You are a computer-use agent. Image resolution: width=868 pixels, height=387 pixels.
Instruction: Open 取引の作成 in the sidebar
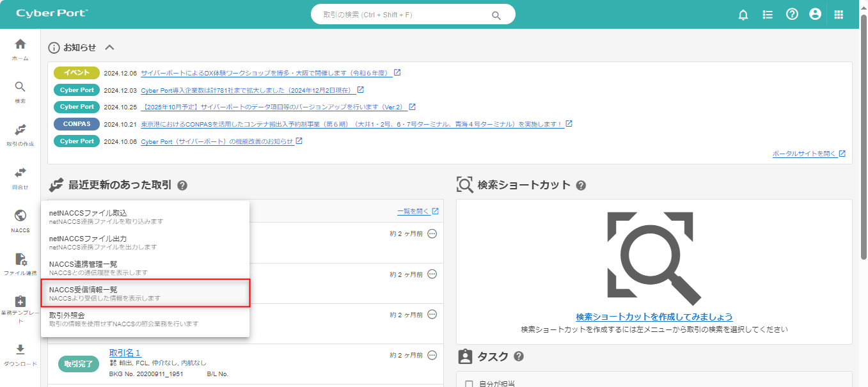(x=20, y=134)
